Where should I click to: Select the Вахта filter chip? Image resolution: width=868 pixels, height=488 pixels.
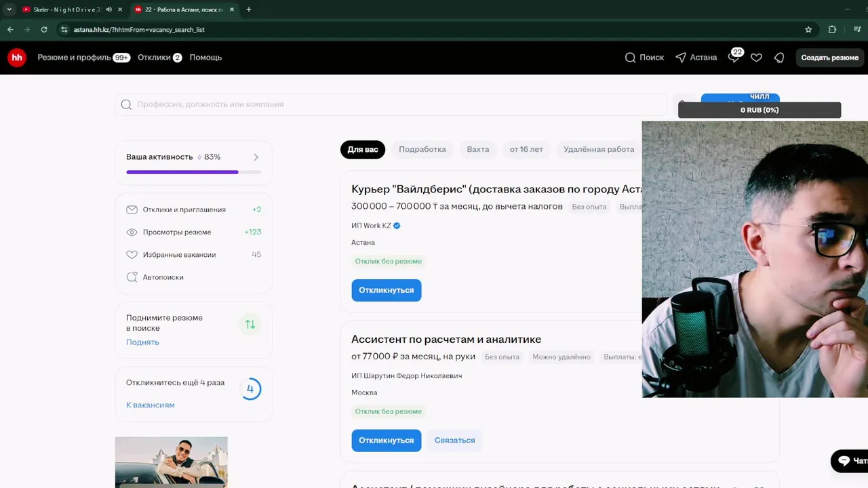478,149
